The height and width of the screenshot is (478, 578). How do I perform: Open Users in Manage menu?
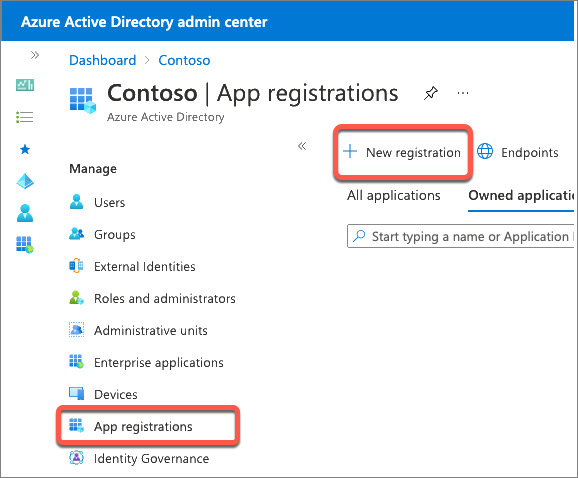[97, 202]
